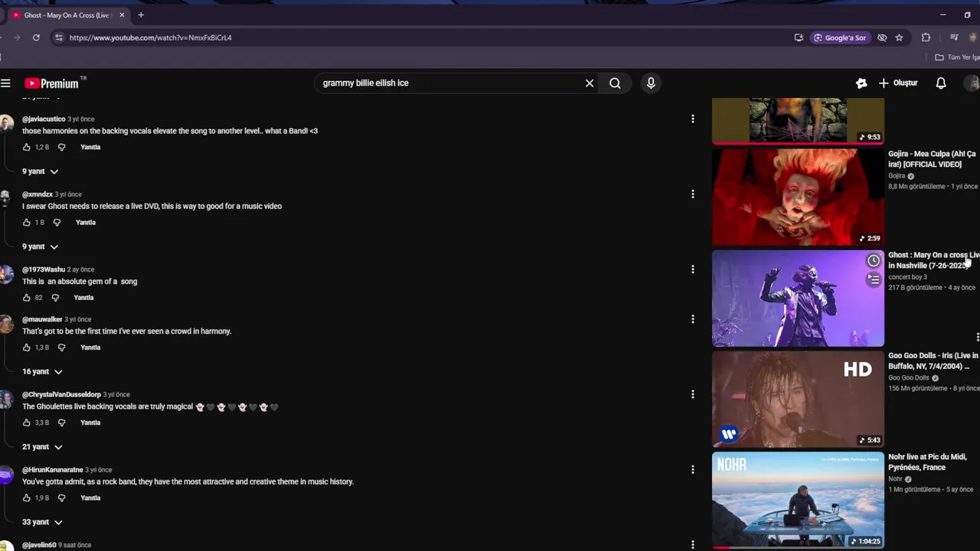Image resolution: width=980 pixels, height=551 pixels.
Task: Reload the page in browser toolbar
Action: point(36,37)
